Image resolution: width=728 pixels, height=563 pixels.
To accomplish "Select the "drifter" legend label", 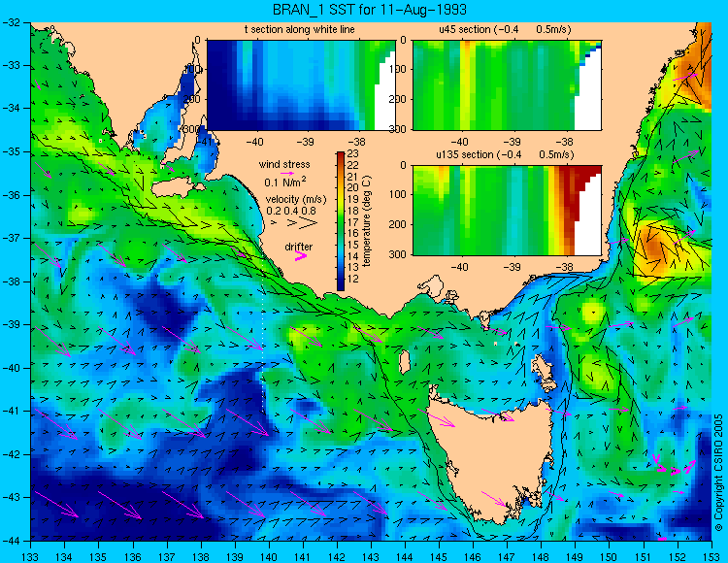I will 299,247.
